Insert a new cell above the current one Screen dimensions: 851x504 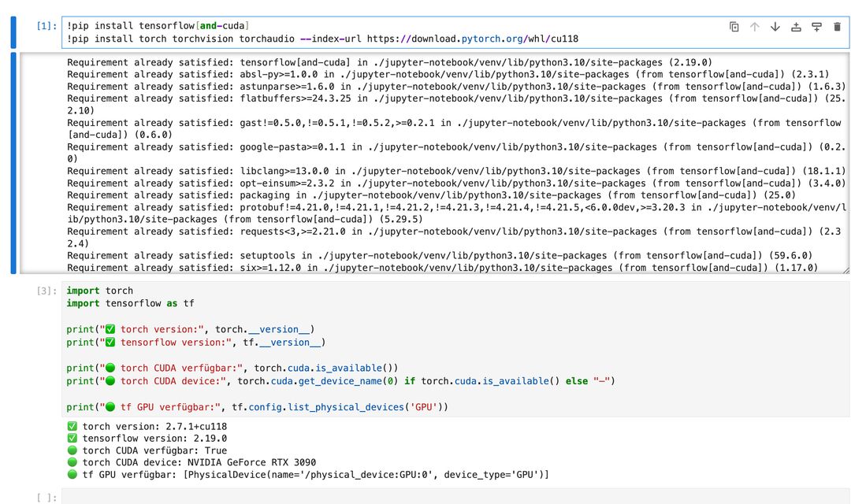(x=796, y=27)
